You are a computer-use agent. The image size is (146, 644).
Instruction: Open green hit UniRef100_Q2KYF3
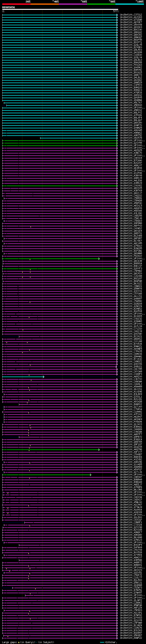click(131, 268)
